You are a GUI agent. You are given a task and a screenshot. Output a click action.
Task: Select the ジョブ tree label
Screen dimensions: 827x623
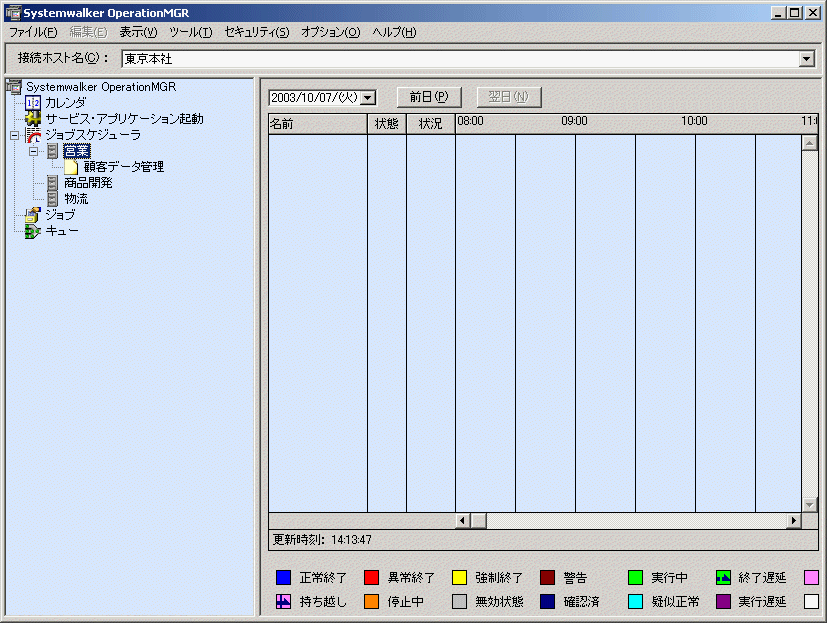[60, 215]
